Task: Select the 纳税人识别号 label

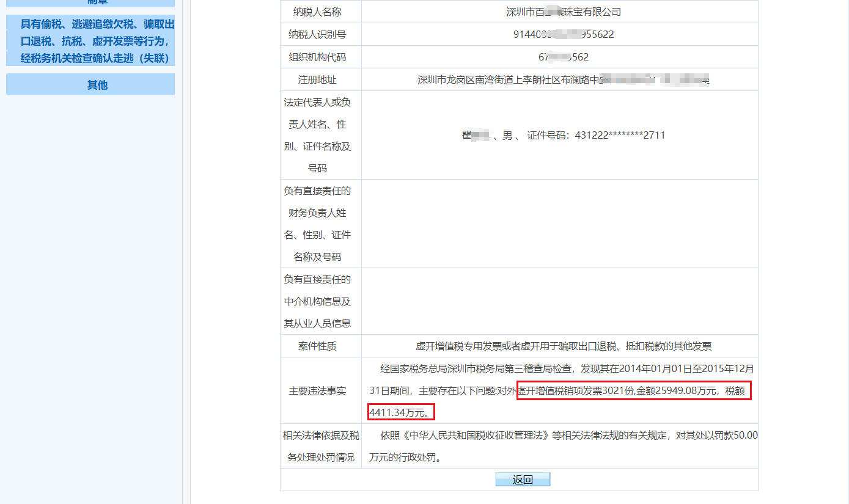Action: click(x=317, y=34)
